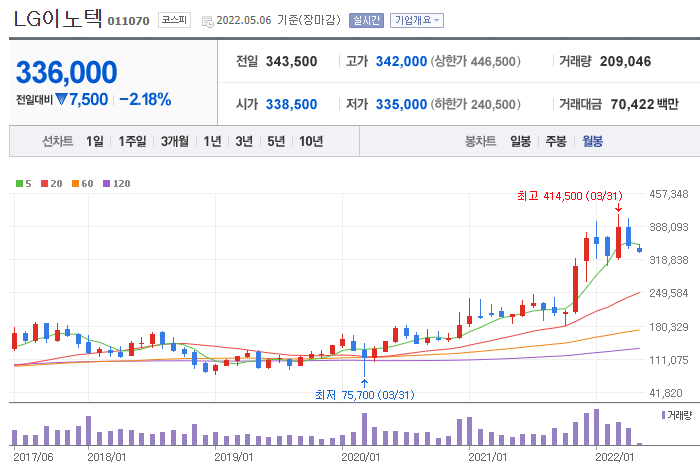Click the green 5 moving average legend
Image resolution: width=700 pixels, height=476 pixels.
(x=24, y=184)
